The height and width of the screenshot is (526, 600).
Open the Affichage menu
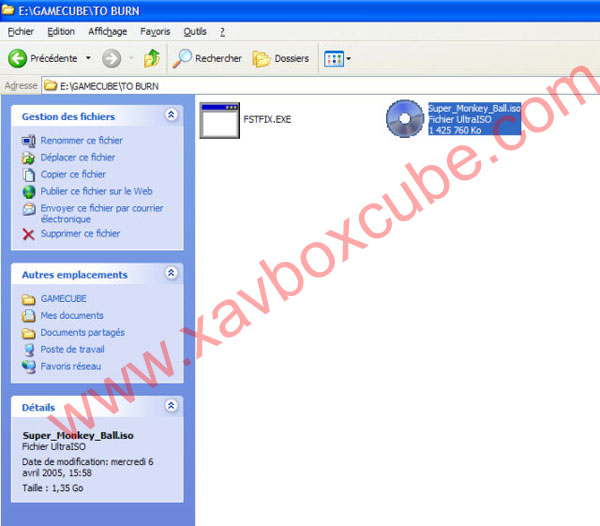point(108,32)
